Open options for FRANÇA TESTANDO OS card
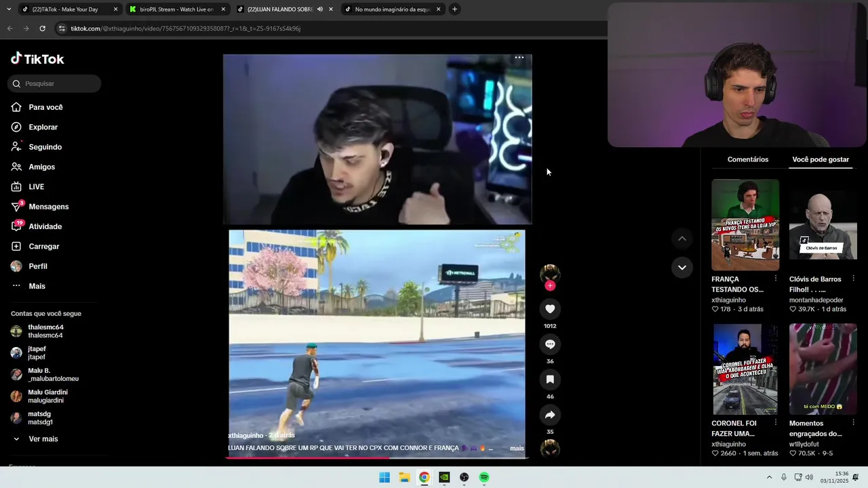868x488 pixels. click(776, 279)
